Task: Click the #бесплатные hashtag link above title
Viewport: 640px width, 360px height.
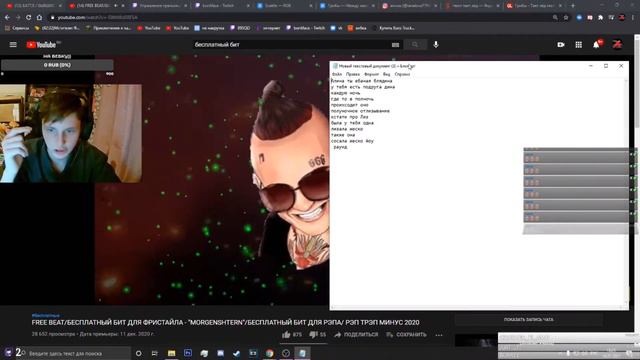Action: (46, 316)
